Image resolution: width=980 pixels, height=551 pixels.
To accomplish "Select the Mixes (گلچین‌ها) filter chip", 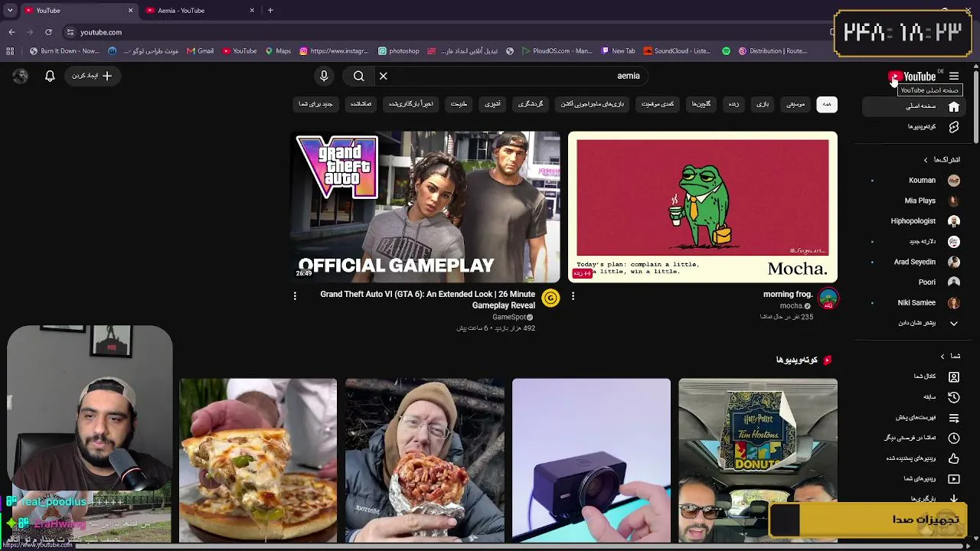I will 701,104.
